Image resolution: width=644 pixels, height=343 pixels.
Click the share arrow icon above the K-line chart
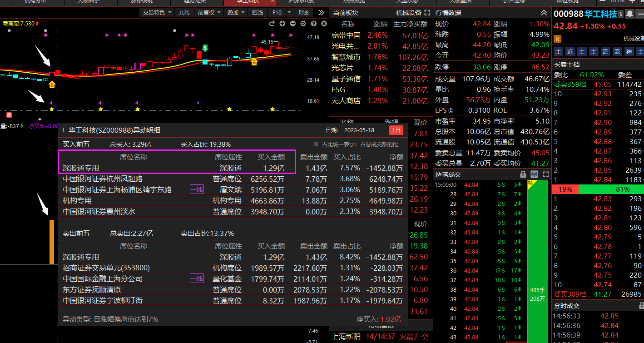pos(272,23)
